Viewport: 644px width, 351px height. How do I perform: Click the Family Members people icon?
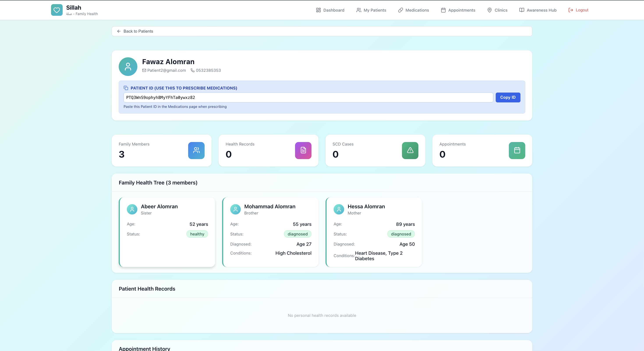point(196,150)
